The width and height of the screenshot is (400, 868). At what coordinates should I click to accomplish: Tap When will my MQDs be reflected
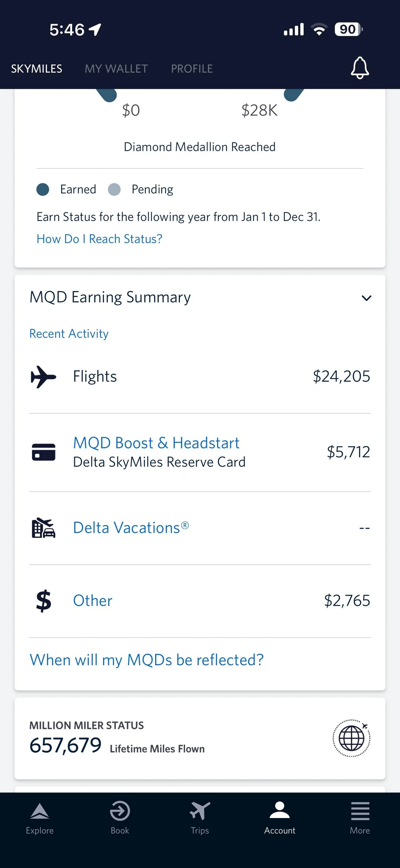pyautogui.click(x=147, y=660)
